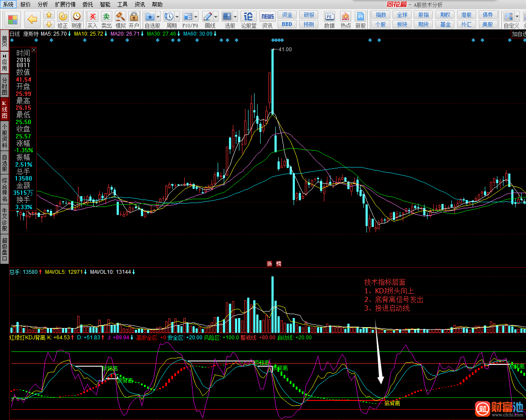
Task: Click the down arrow toolbar icon
Action: 49,24
